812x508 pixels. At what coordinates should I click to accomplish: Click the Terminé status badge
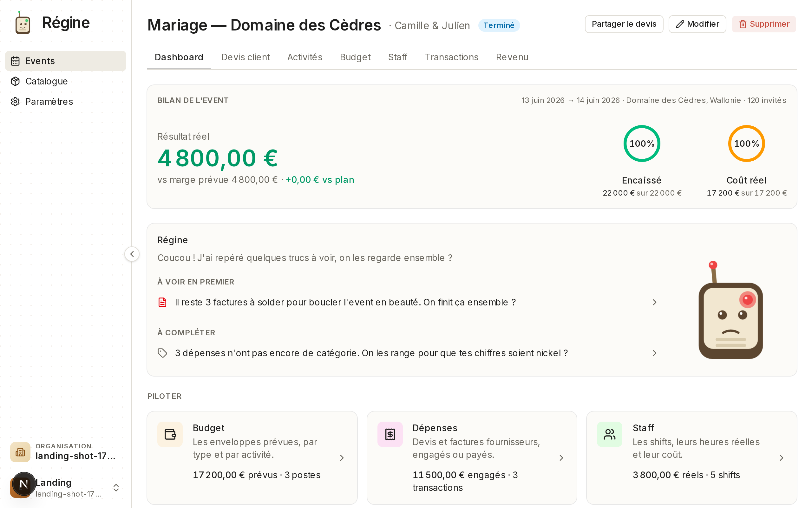[x=499, y=25]
